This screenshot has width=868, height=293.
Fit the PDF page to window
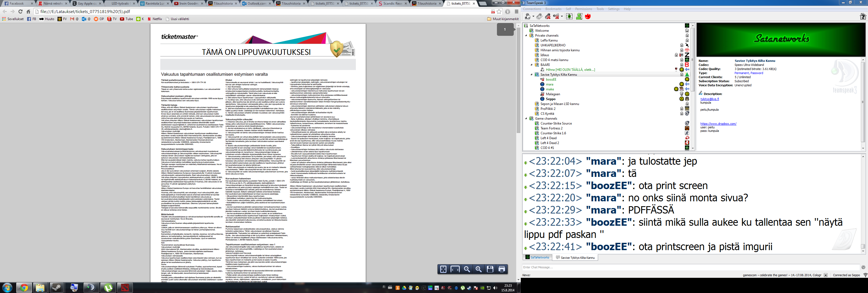coord(443,269)
